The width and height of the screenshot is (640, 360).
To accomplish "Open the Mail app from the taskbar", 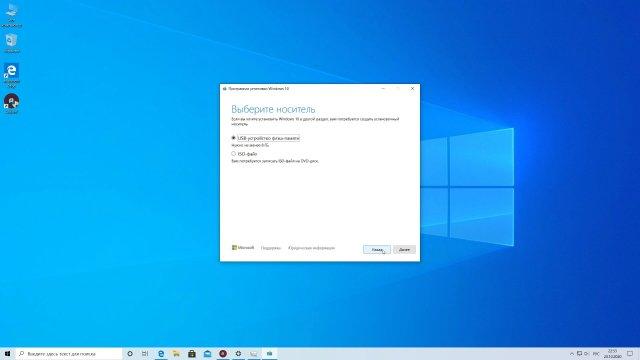I will pyautogui.click(x=207, y=353).
